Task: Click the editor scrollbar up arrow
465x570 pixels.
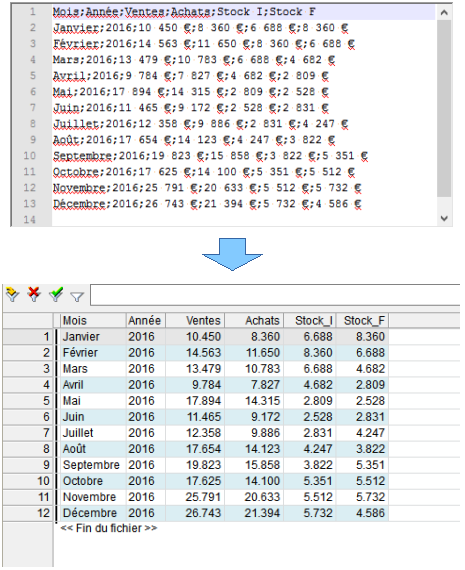Action: tap(444, 13)
